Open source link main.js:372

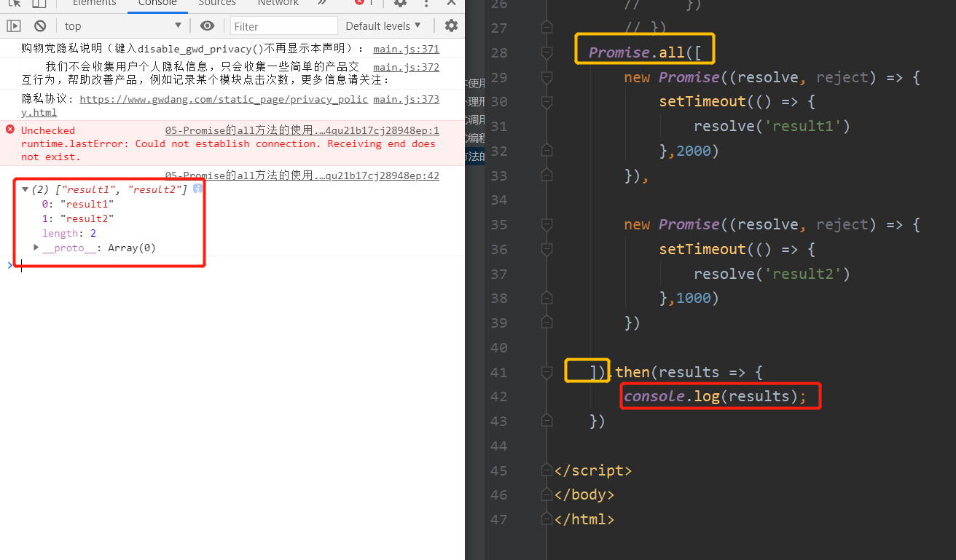point(406,67)
